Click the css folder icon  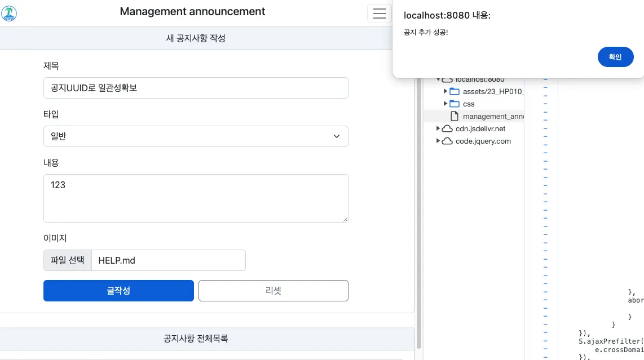point(455,104)
